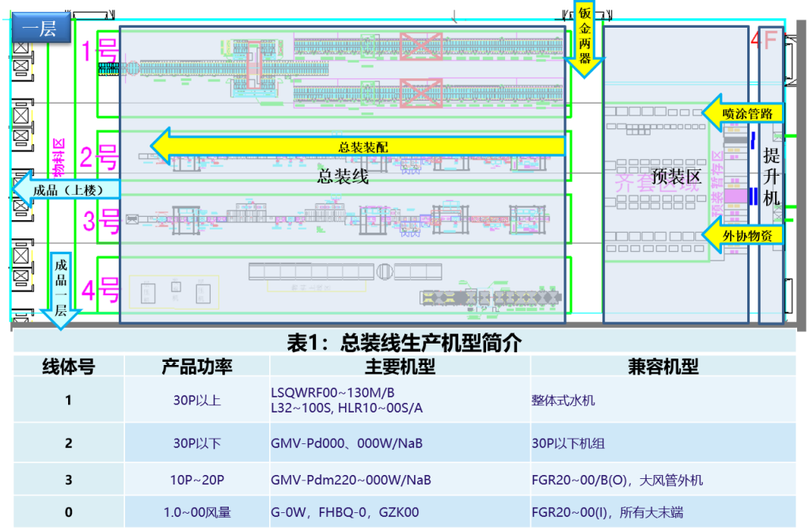
Task: Click the pink 1号 line label
Action: 101,53
